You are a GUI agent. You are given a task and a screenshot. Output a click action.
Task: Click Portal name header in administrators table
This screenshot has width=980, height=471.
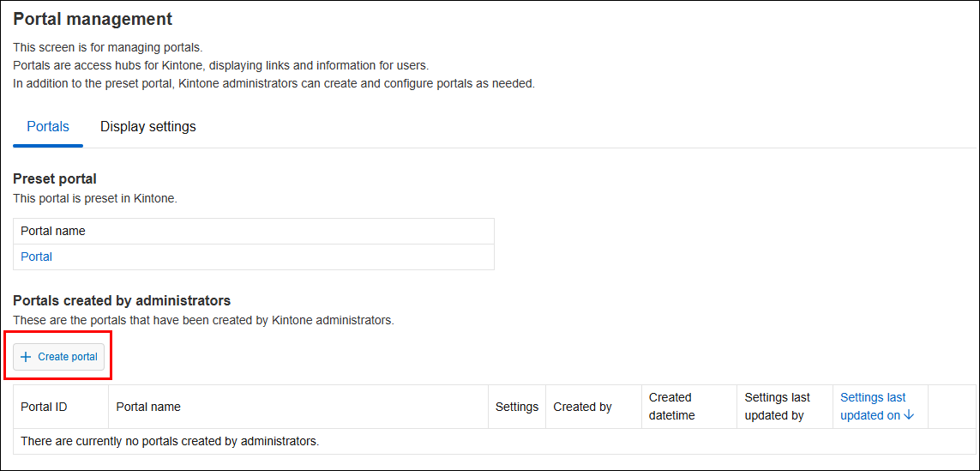coord(148,407)
